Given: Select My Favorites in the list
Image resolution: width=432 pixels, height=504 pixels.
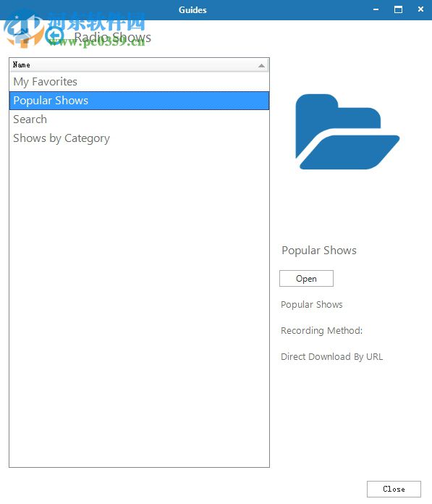Looking at the screenshot, I should point(139,82).
